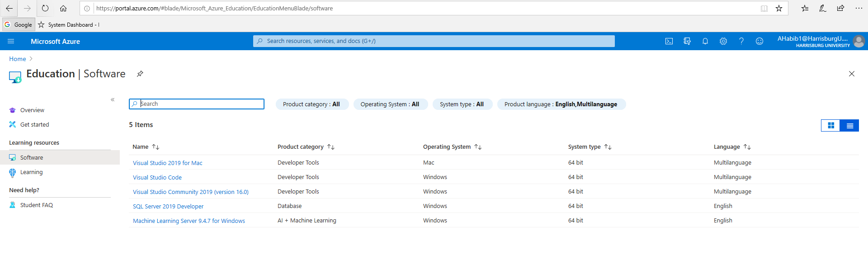Open Azure help question mark
This screenshot has height=274, width=868.
(x=741, y=41)
